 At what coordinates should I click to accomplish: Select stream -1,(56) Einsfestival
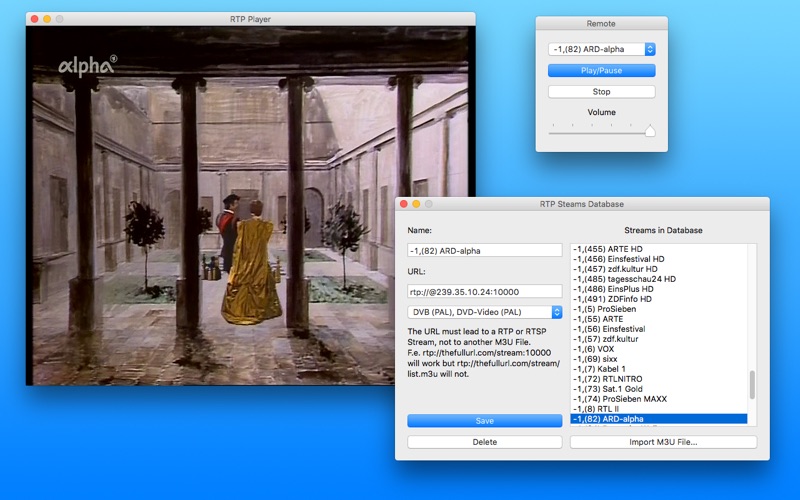[x=659, y=329]
